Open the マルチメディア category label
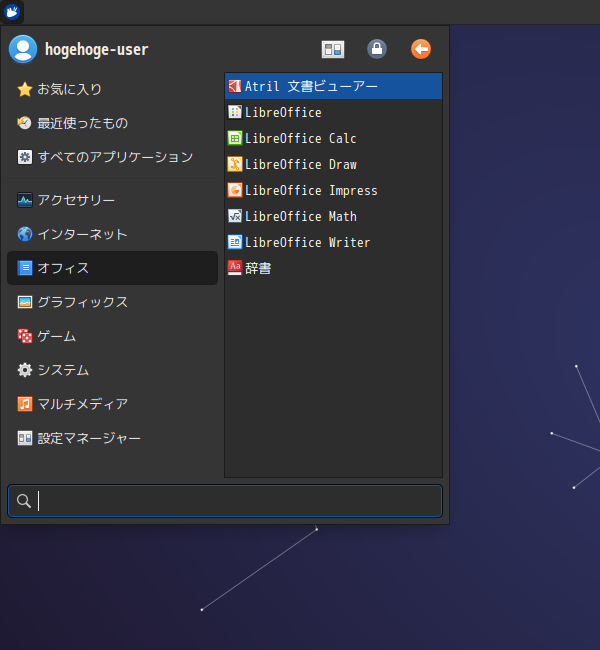Screen dimensions: 600x650 [x=83, y=404]
